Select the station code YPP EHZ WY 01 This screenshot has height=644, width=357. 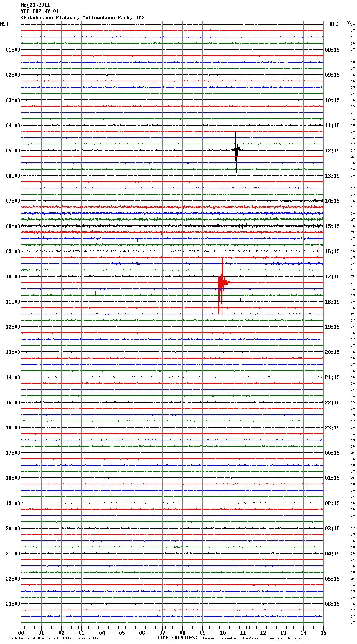click(40, 11)
